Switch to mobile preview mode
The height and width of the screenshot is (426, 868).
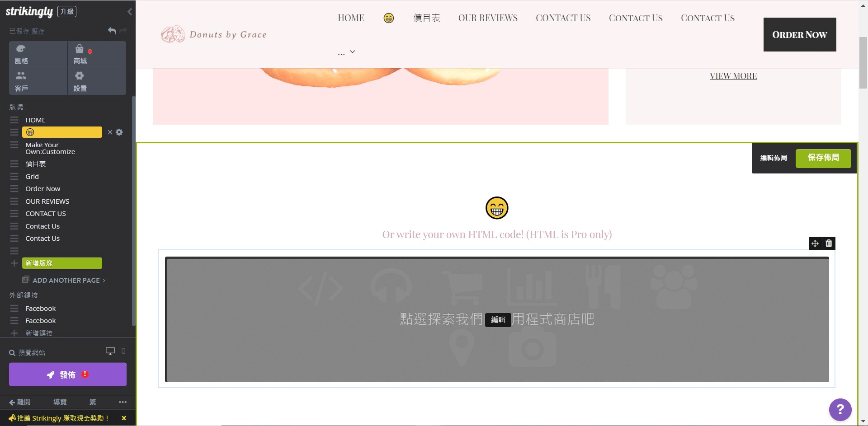123,351
